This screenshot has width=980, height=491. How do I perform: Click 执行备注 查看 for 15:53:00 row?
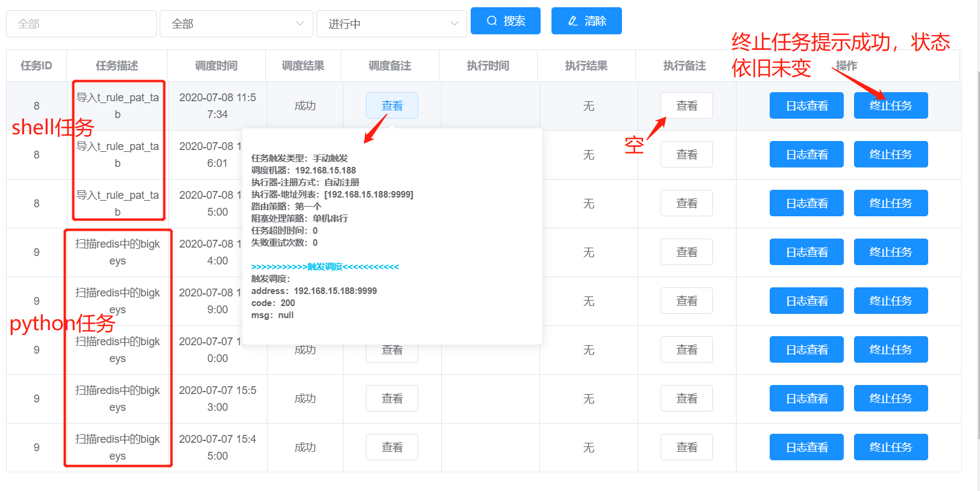[x=686, y=398]
